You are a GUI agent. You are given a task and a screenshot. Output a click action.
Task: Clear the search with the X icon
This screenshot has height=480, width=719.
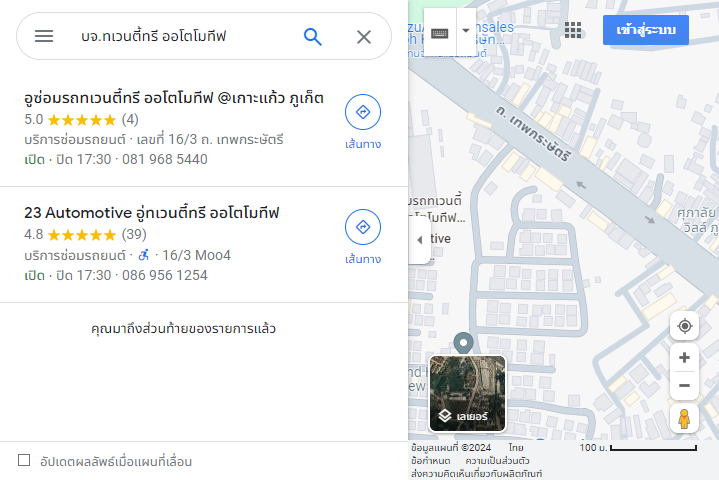coord(364,37)
